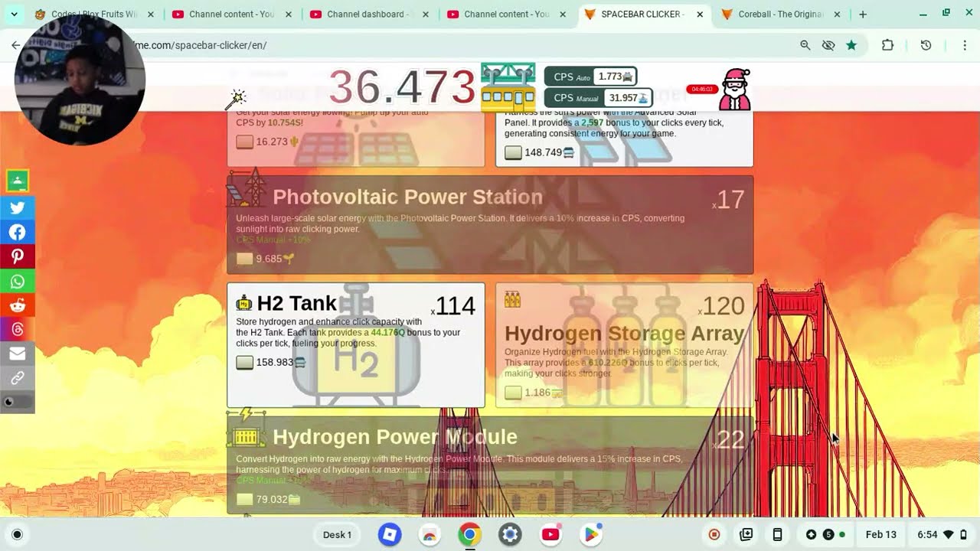The height and width of the screenshot is (551, 980).
Task: Switch to the Coreball tab
Action: coord(781,14)
